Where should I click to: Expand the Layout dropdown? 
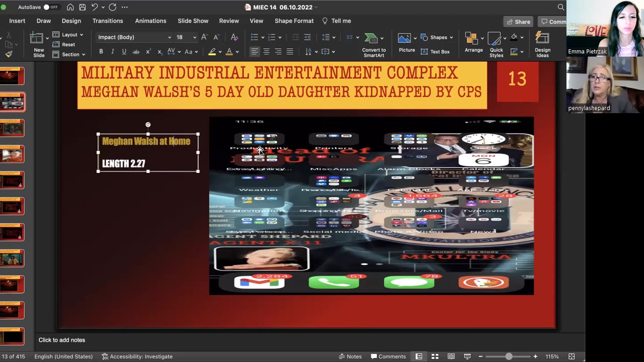68,35
